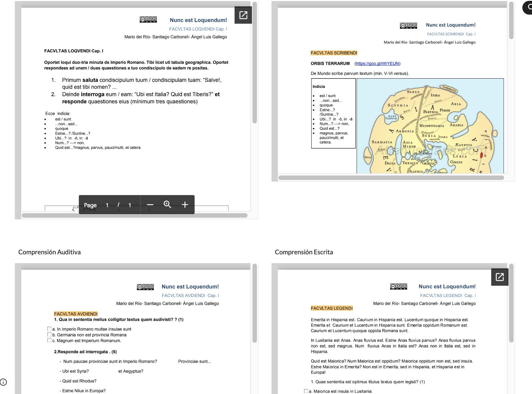Click horizontal scrollbar of Scribendi document
This screenshot has height=394, width=532.
[x=391, y=178]
